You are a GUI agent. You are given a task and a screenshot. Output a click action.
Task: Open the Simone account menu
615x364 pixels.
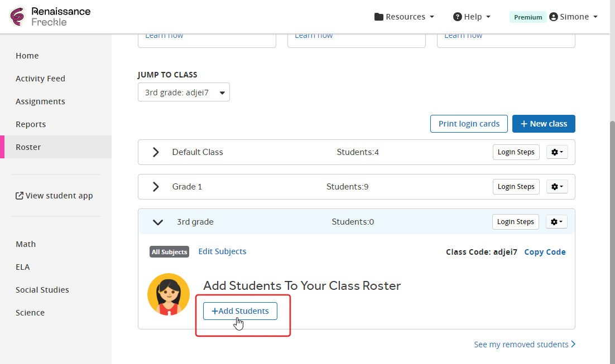(573, 17)
